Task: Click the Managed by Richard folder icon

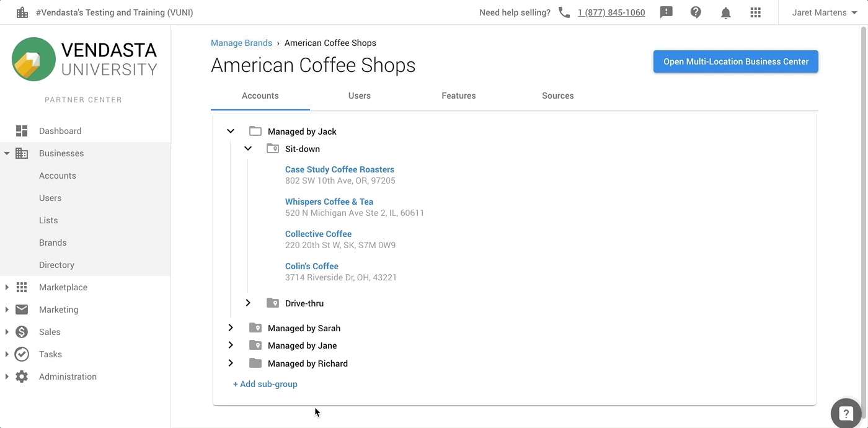Action: tap(255, 363)
